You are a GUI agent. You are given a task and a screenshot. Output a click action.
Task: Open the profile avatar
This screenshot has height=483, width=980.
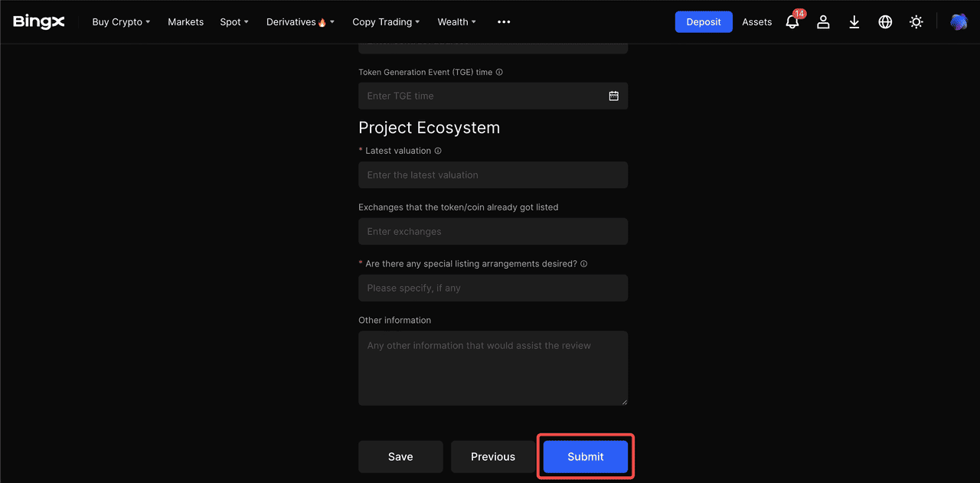pyautogui.click(x=959, y=22)
